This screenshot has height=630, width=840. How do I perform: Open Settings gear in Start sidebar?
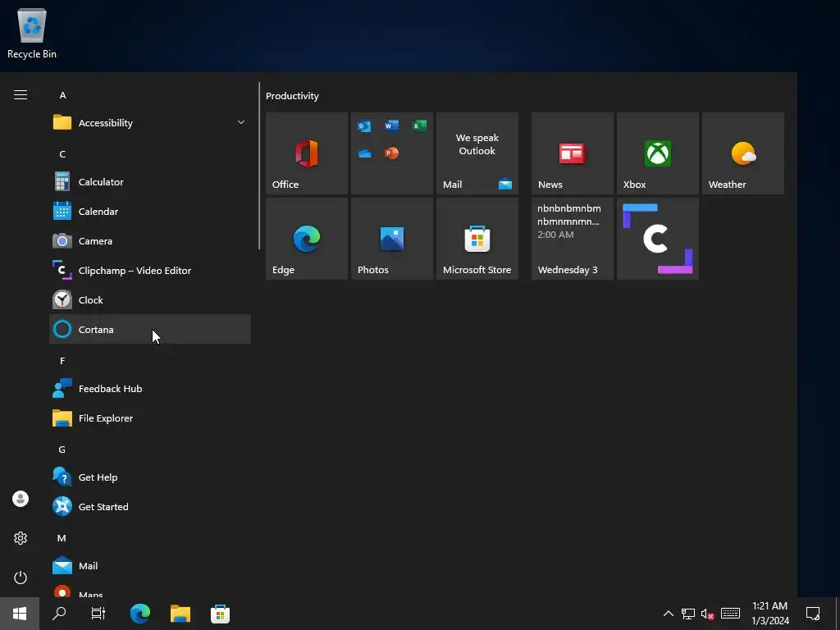[x=21, y=538]
